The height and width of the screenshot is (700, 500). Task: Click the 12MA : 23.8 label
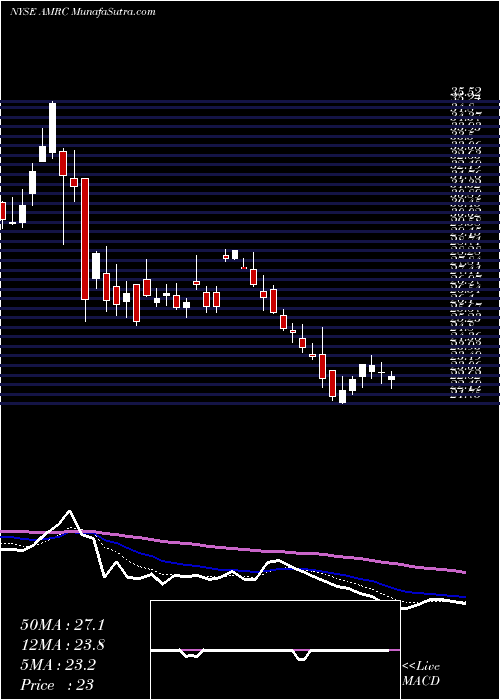click(62, 645)
